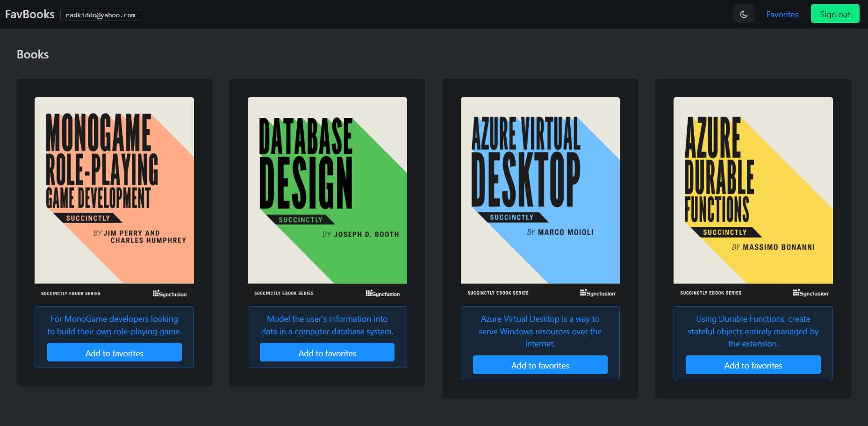Select the 'Azure Virtual Desktop is a way' description
This screenshot has width=868, height=426.
pyautogui.click(x=540, y=331)
